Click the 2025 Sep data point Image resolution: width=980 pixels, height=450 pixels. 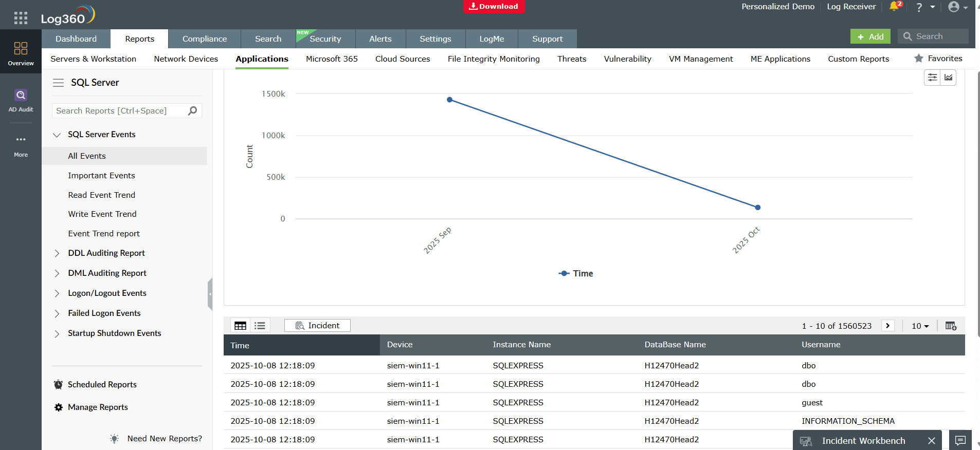(450, 100)
